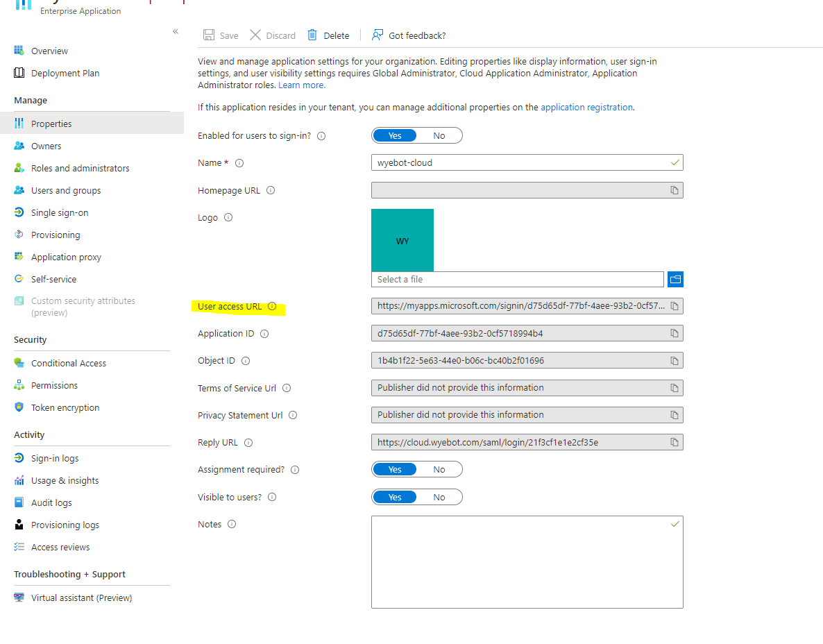Set Enabled for users to sign-in to Yes
The image size is (823, 644).
point(395,136)
